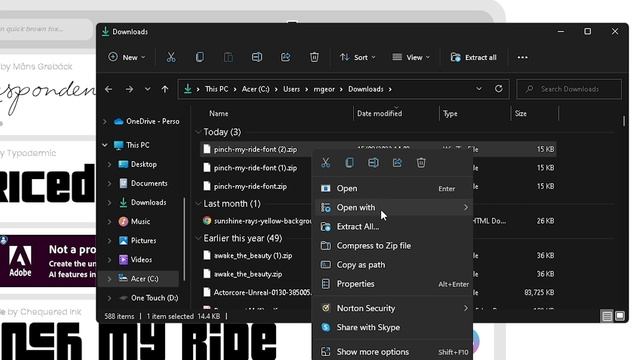Click mgeor in the address breadcrumb

tap(324, 89)
